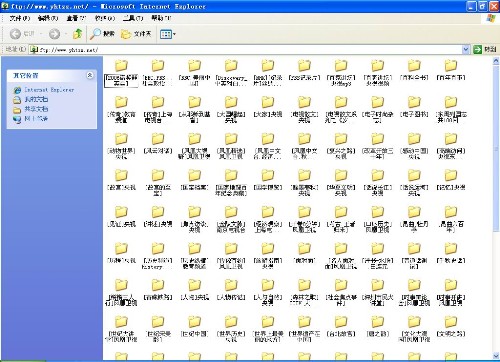Image resolution: width=500 pixels, height=362 pixels.
Task: Select the [社会焦点事件] folder
Action: [x=341, y=293]
